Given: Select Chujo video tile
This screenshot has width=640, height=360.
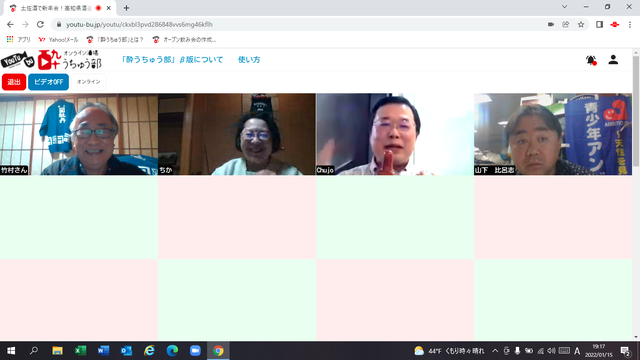Looking at the screenshot, I should click(395, 134).
